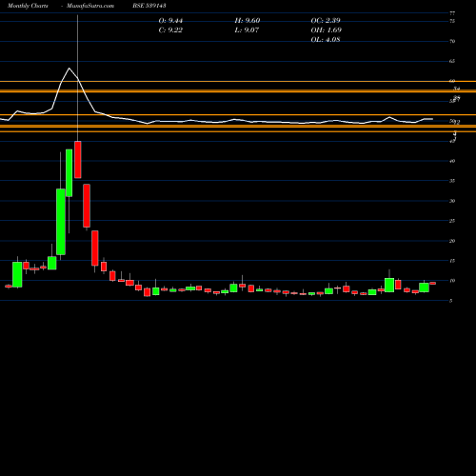The image size is (476, 476).
Task: Click the red peak candle with long upper wick
Action: [78, 160]
